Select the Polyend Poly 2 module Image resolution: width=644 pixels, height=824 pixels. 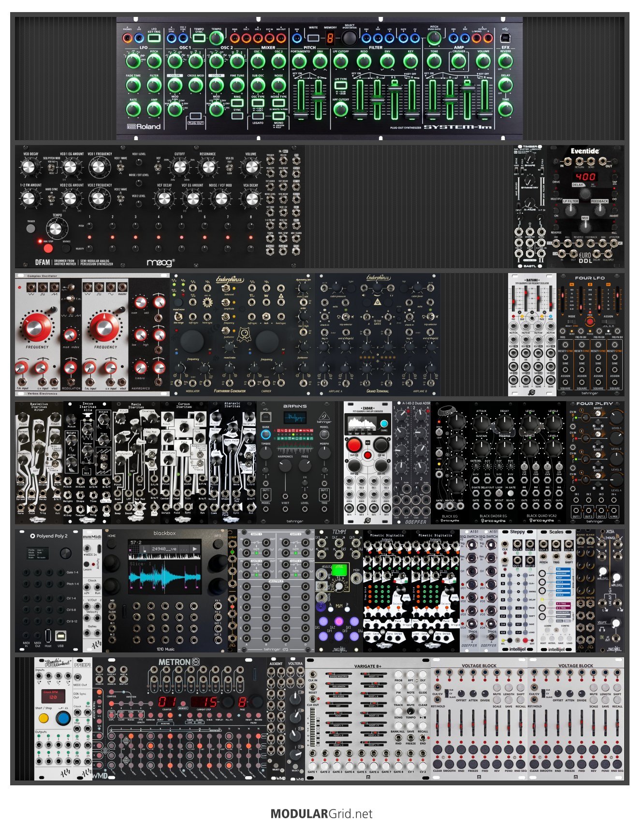point(49,591)
